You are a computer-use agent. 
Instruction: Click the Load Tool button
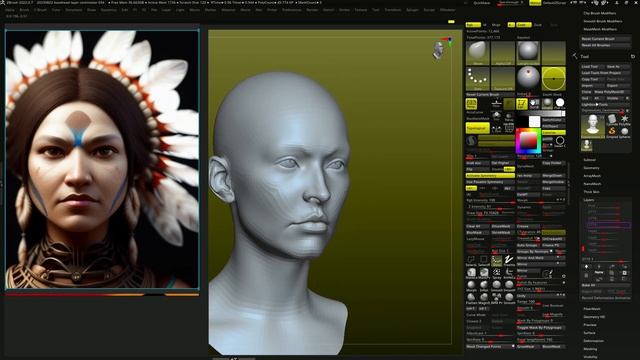point(593,67)
